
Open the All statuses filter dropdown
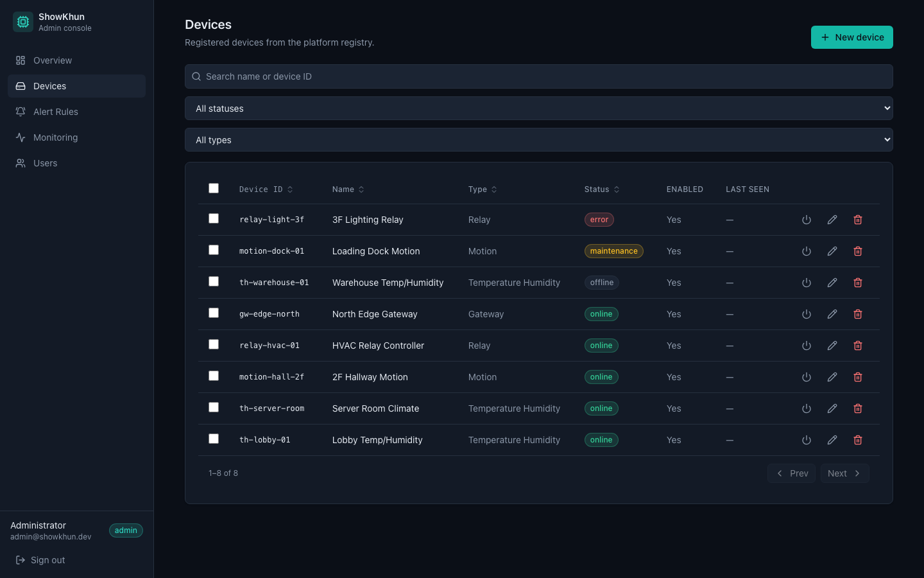point(539,109)
